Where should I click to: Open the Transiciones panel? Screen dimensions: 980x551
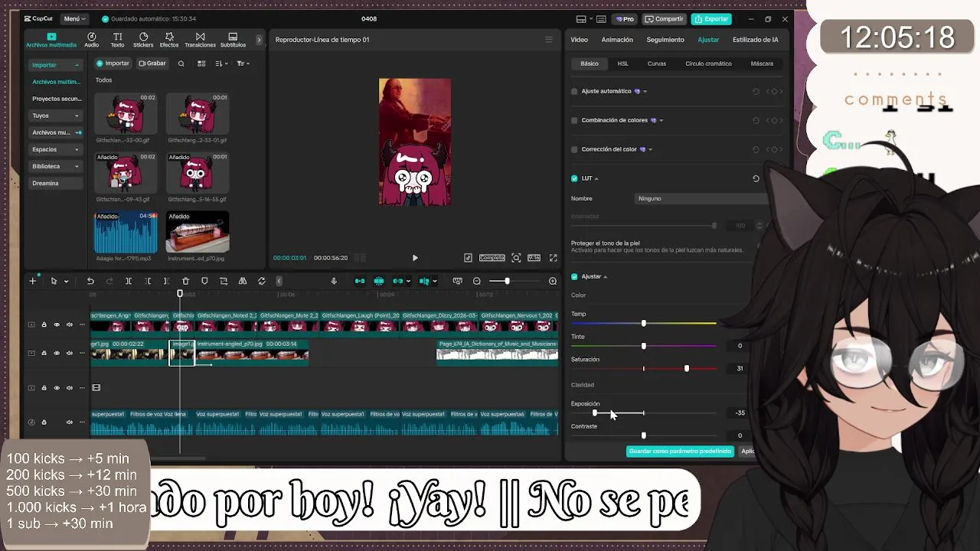click(200, 40)
